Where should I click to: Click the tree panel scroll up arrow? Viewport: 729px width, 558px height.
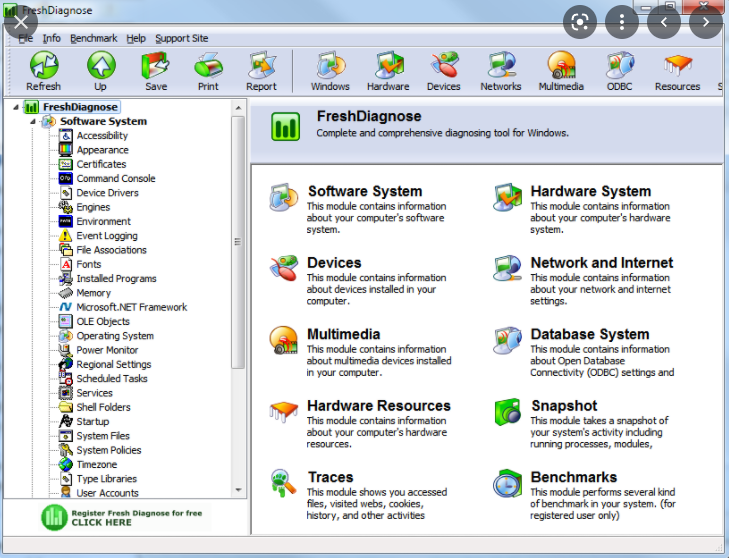point(238,108)
